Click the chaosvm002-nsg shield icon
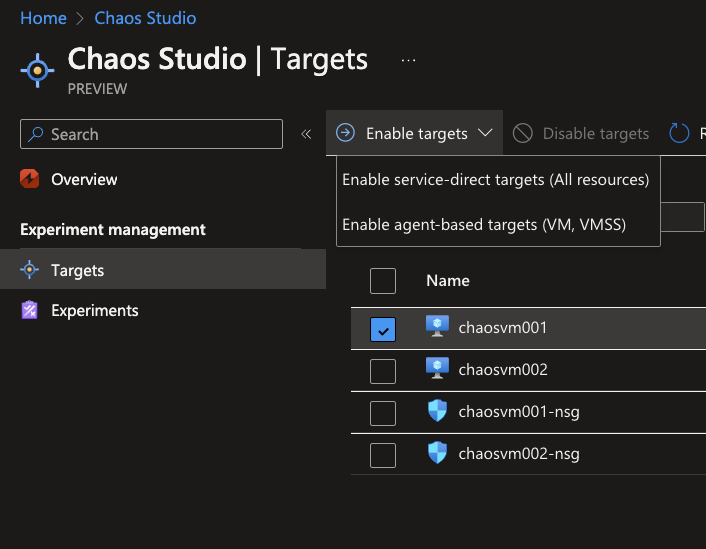Screen dimensions: 706x549 437,453
